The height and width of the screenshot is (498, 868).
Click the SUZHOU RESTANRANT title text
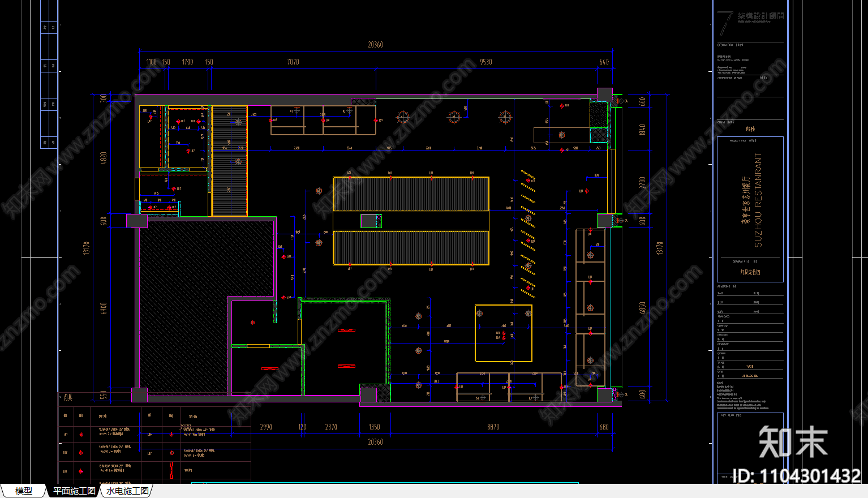coord(758,200)
